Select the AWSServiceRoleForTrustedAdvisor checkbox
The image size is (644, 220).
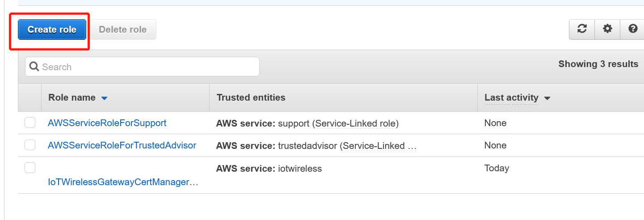[30, 145]
